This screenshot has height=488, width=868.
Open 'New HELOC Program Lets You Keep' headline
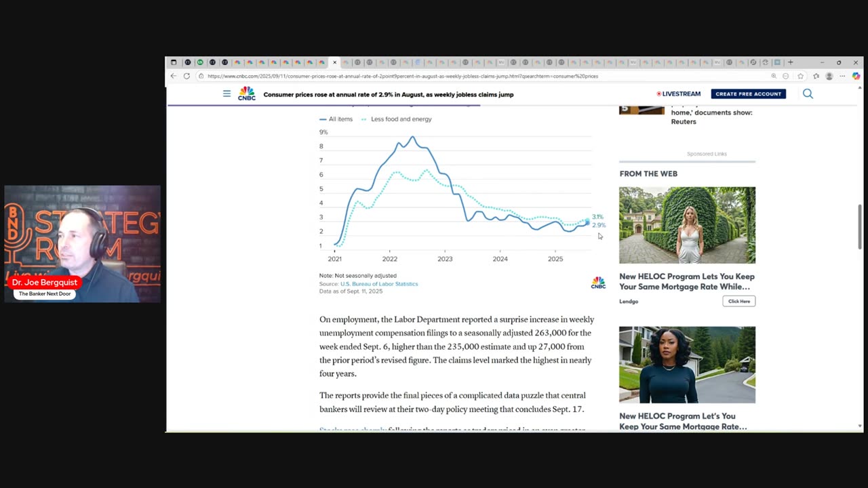point(686,281)
